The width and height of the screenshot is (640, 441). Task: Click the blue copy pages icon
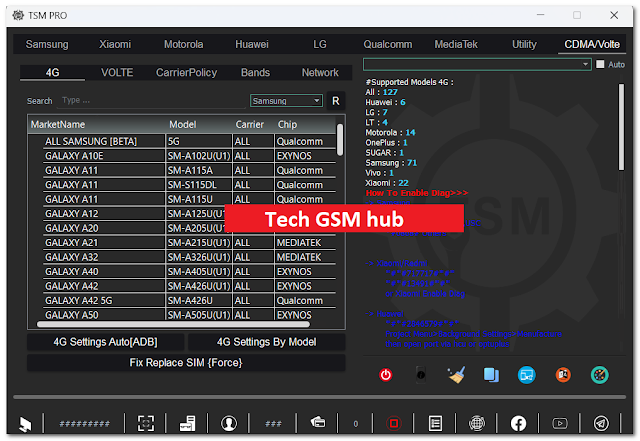[491, 374]
